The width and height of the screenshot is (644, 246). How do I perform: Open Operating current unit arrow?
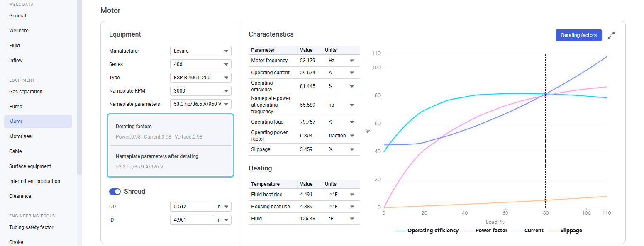[x=352, y=73]
